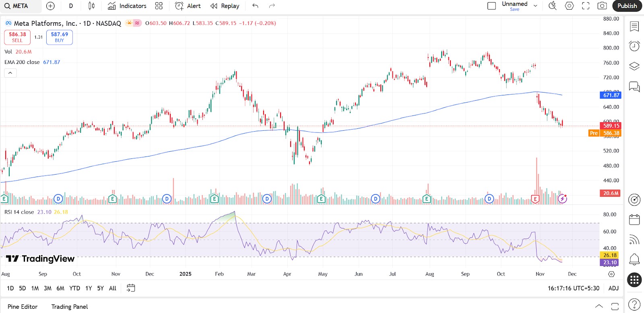Toggle the layout square checkbox

coord(491,6)
